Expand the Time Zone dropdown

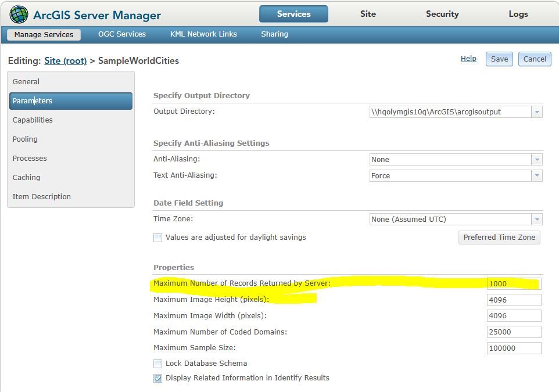click(x=537, y=219)
